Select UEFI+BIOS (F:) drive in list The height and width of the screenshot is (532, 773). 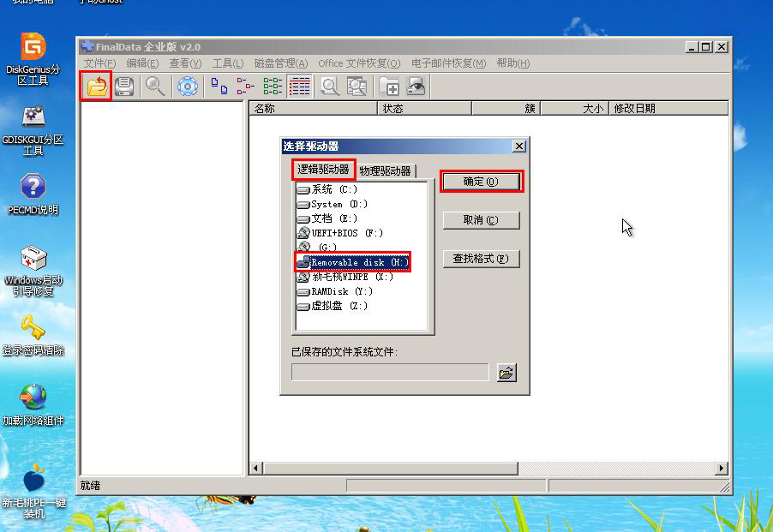[x=340, y=233]
